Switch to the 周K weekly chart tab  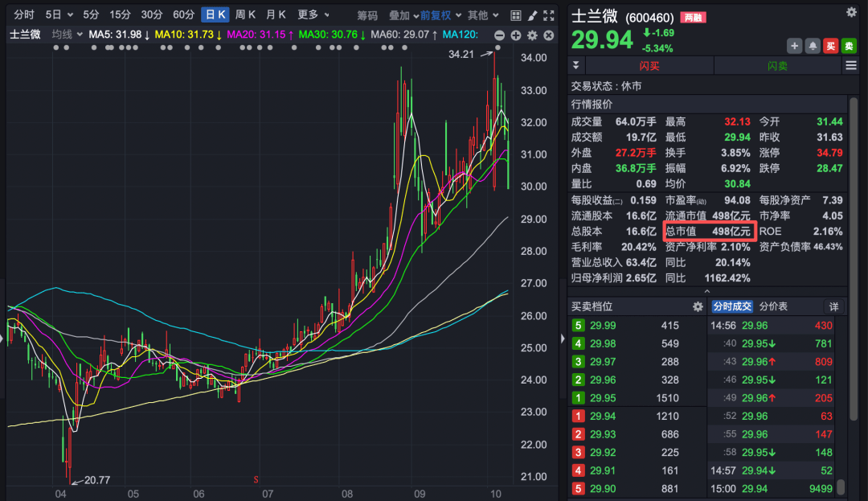coord(245,14)
